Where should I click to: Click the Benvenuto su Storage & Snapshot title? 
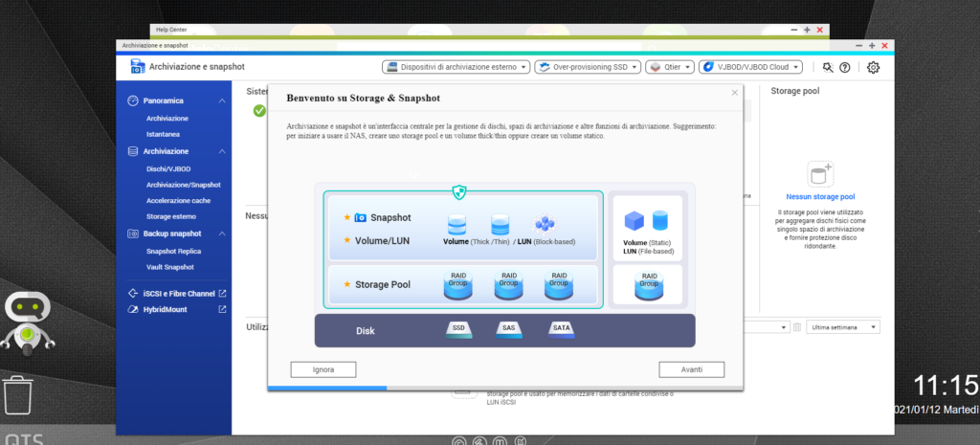tap(363, 99)
